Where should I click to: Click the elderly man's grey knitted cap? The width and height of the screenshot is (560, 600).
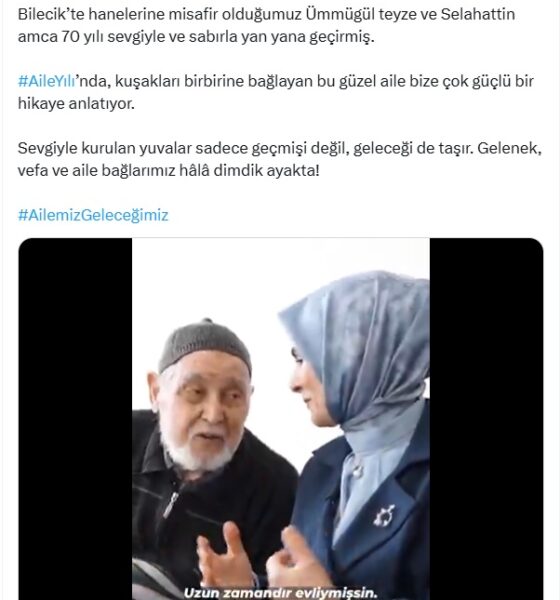(x=205, y=344)
